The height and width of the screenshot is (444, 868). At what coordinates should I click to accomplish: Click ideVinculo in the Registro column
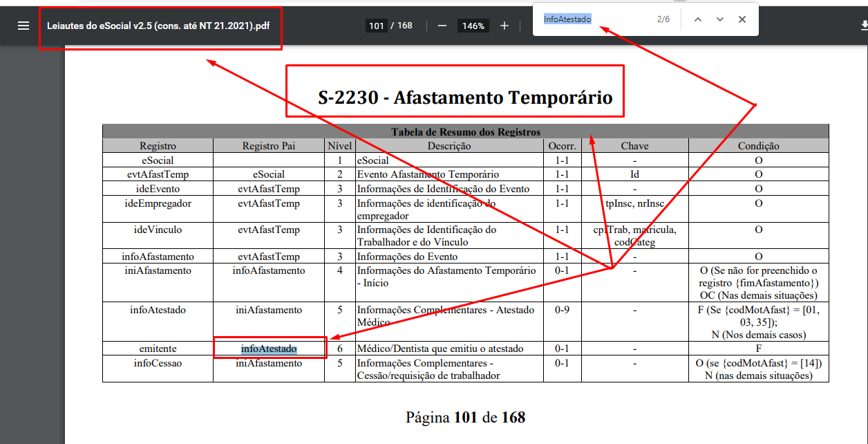point(158,229)
